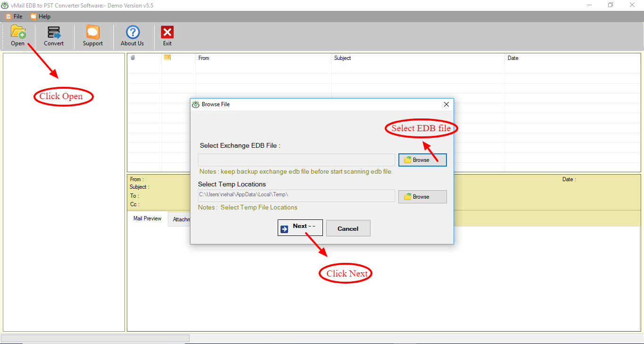Click the progress bar in the status bar

pos(95,338)
